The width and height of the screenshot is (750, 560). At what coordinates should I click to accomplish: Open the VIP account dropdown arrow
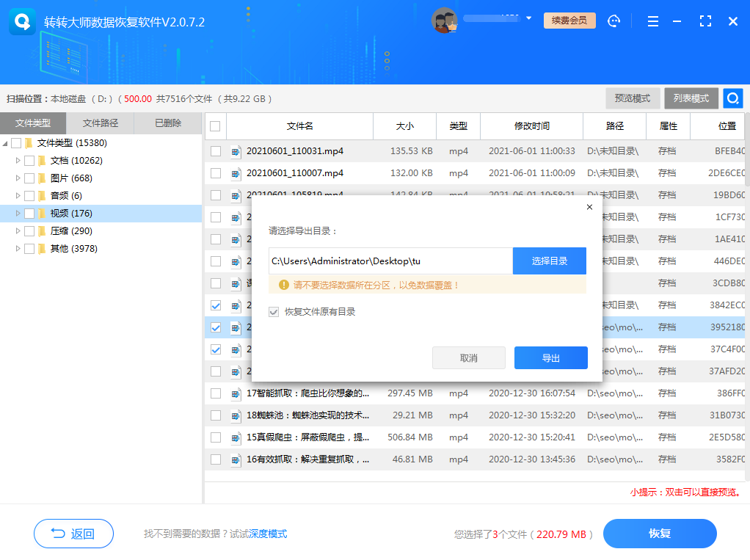point(527,20)
